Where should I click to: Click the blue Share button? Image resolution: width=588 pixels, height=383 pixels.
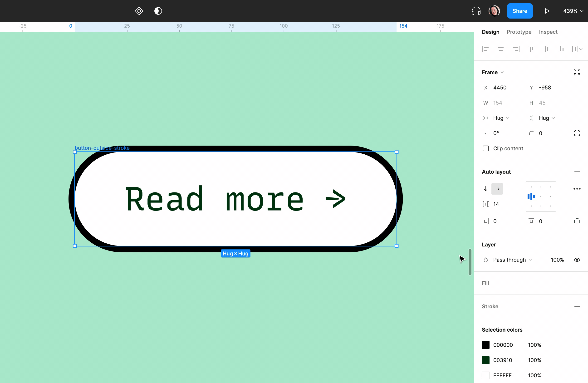click(520, 11)
